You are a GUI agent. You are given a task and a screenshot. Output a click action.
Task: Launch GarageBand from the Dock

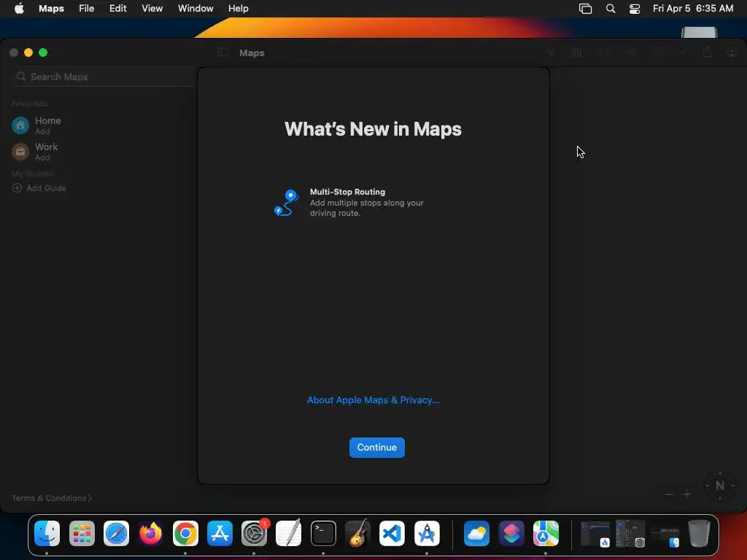click(357, 533)
